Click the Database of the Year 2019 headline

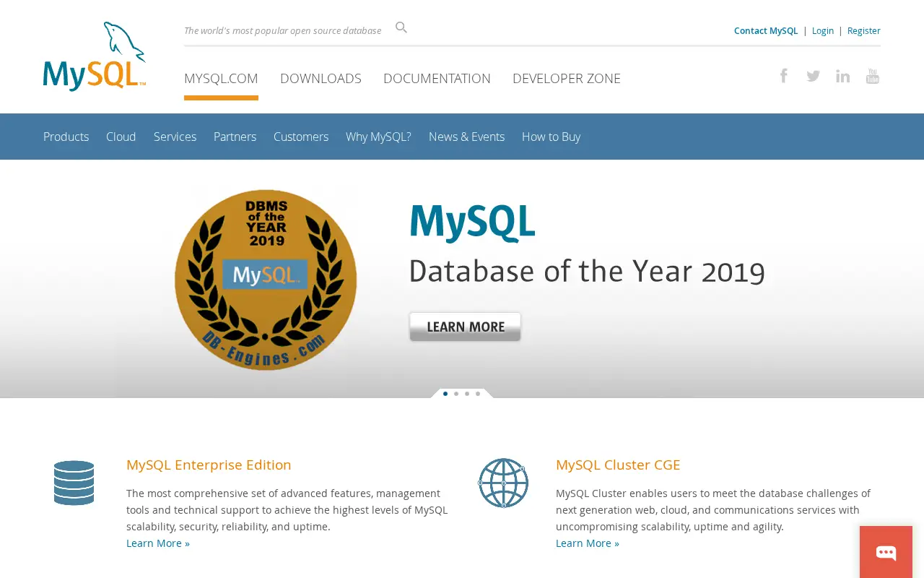pos(587,272)
